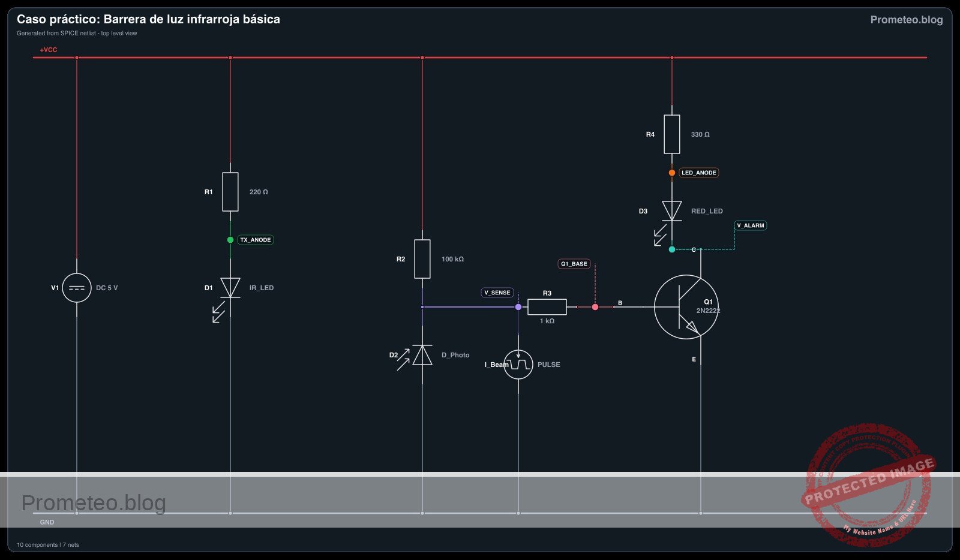
Task: Select the V_SENSE net label
Action: pyautogui.click(x=497, y=293)
